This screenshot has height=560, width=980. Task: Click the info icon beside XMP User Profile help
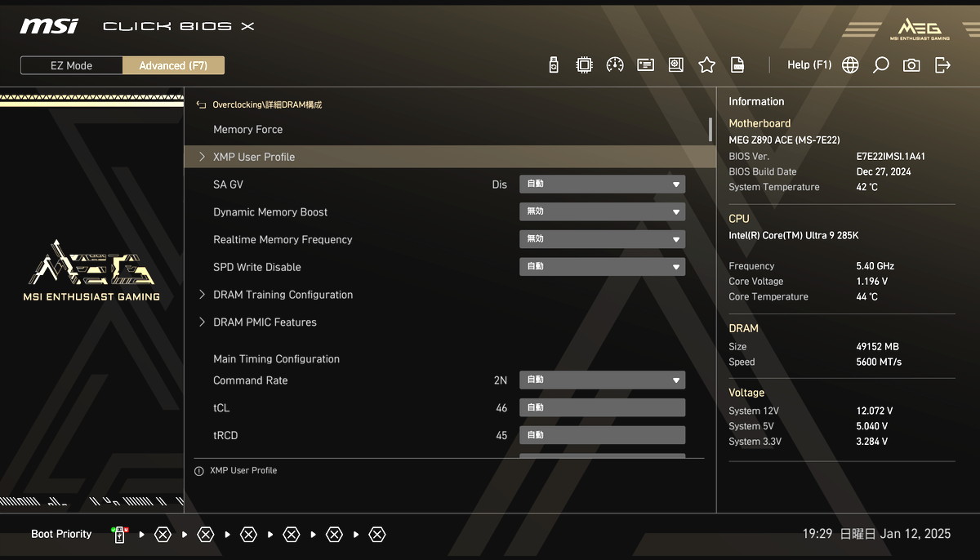pyautogui.click(x=198, y=471)
